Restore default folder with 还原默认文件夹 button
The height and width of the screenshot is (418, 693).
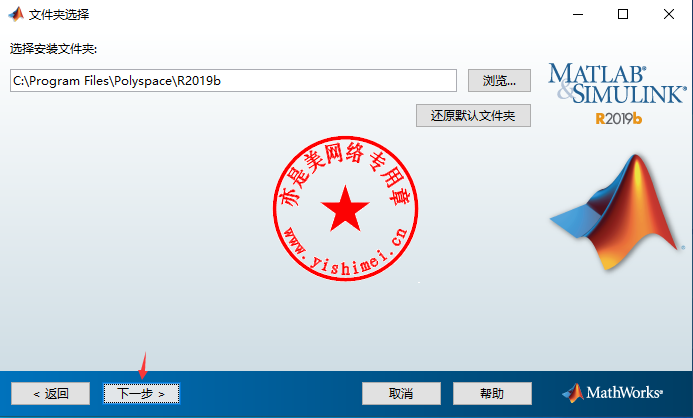coord(473,116)
